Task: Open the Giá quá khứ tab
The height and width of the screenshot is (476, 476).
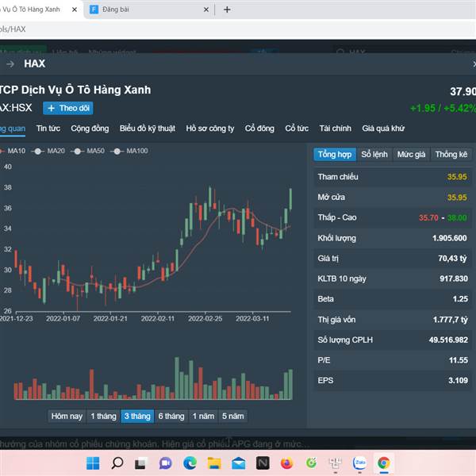Action: point(383,129)
